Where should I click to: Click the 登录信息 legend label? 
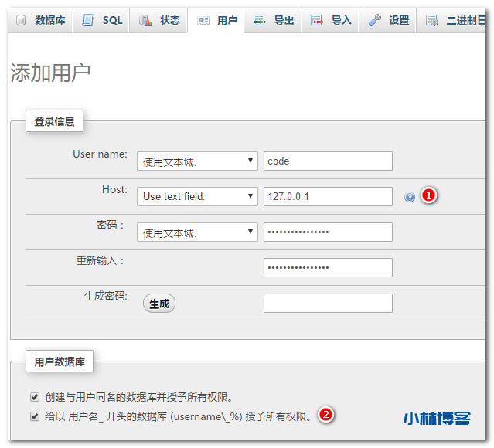point(54,121)
